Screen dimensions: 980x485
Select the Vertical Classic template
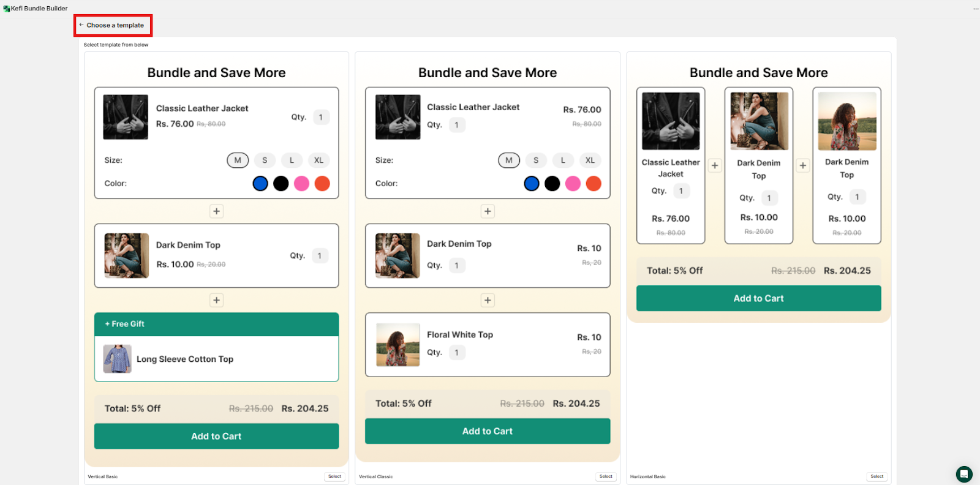pyautogui.click(x=606, y=476)
